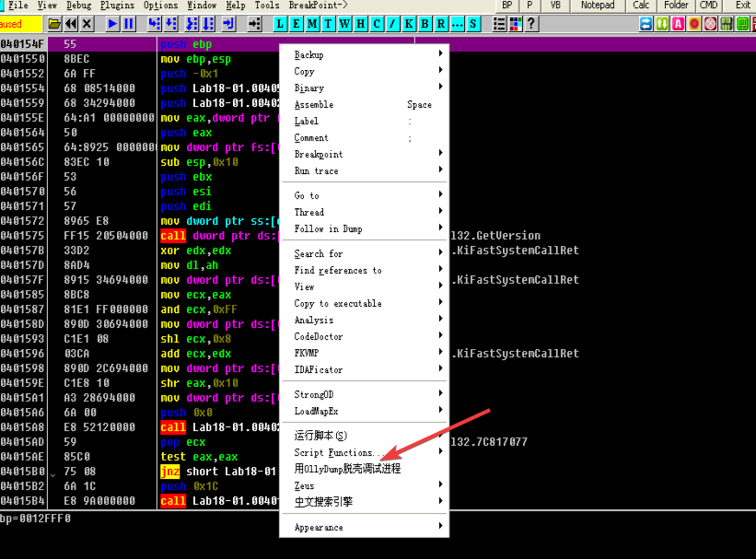Image resolution: width=756 pixels, height=559 pixels.
Task: Open Executable modules with E button
Action: click(x=296, y=24)
